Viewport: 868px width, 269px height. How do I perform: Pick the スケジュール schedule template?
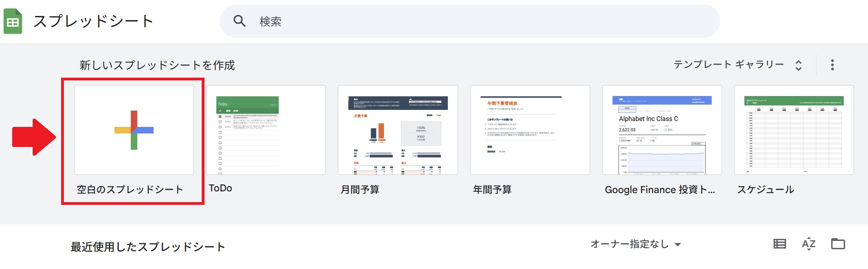click(x=794, y=130)
